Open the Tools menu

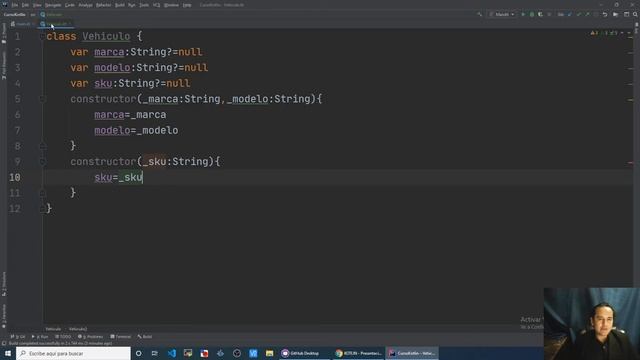pos(144,5)
